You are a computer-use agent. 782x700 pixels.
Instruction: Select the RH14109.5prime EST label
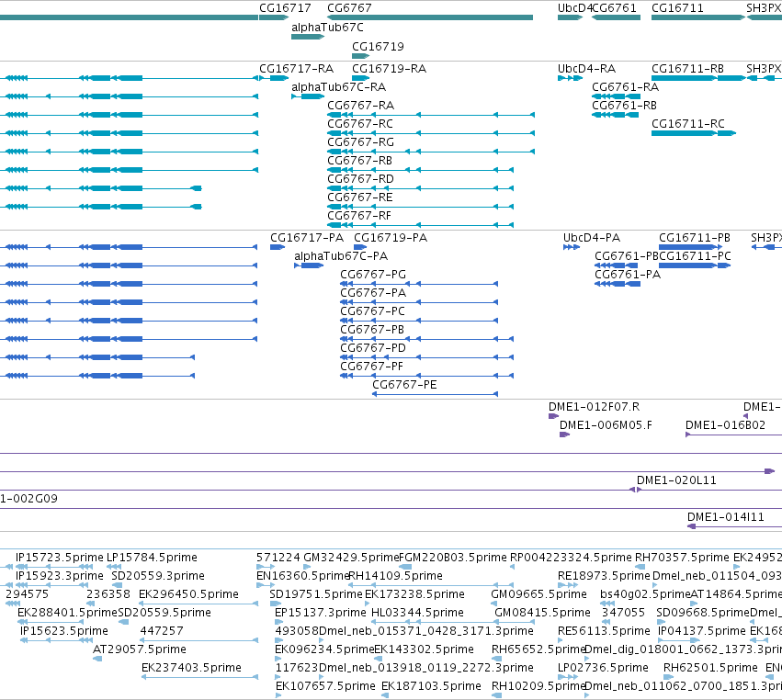[x=395, y=575]
